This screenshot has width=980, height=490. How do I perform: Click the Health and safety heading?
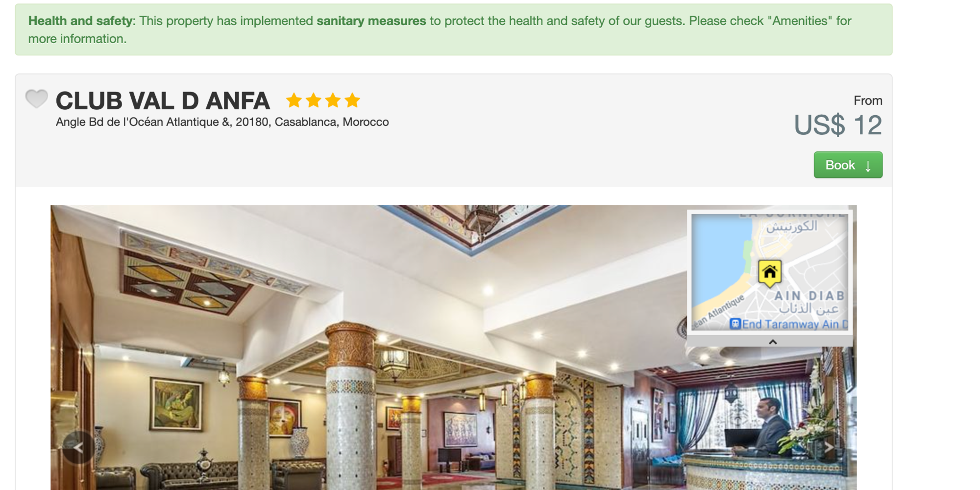(x=80, y=21)
